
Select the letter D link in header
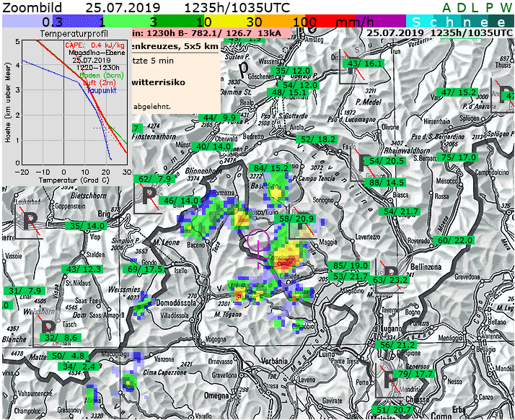click(462, 8)
